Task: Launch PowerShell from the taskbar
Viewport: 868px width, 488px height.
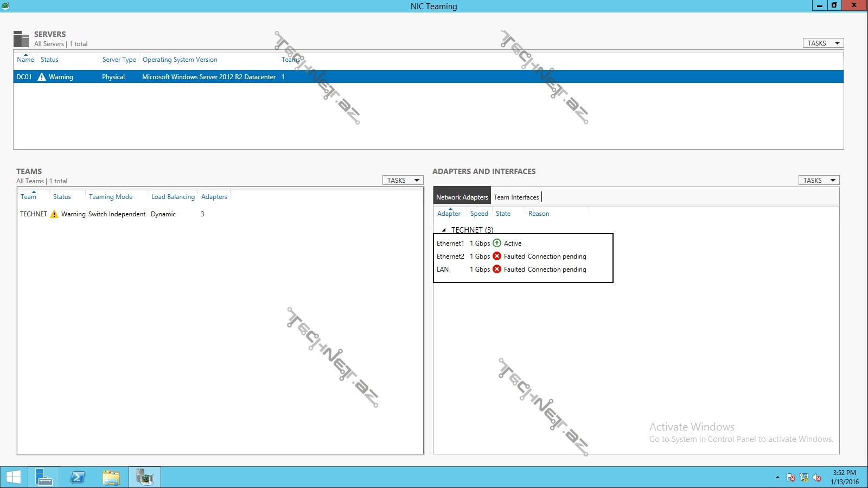Action: point(78,477)
